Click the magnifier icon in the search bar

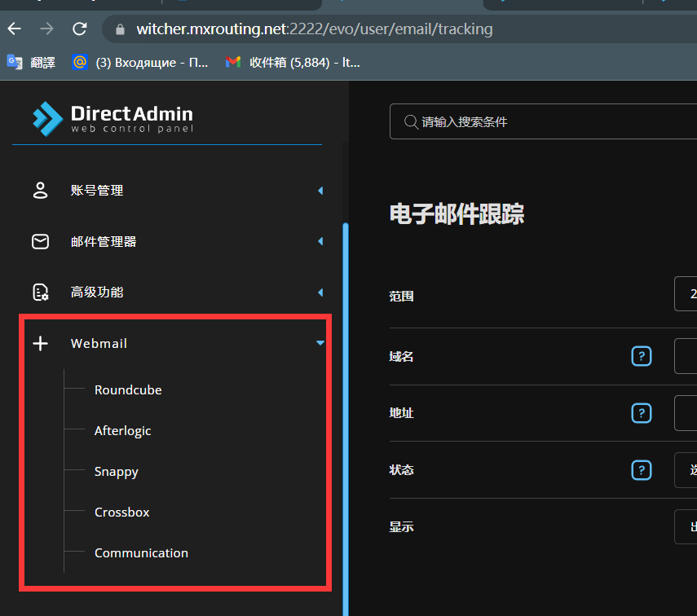coord(410,121)
